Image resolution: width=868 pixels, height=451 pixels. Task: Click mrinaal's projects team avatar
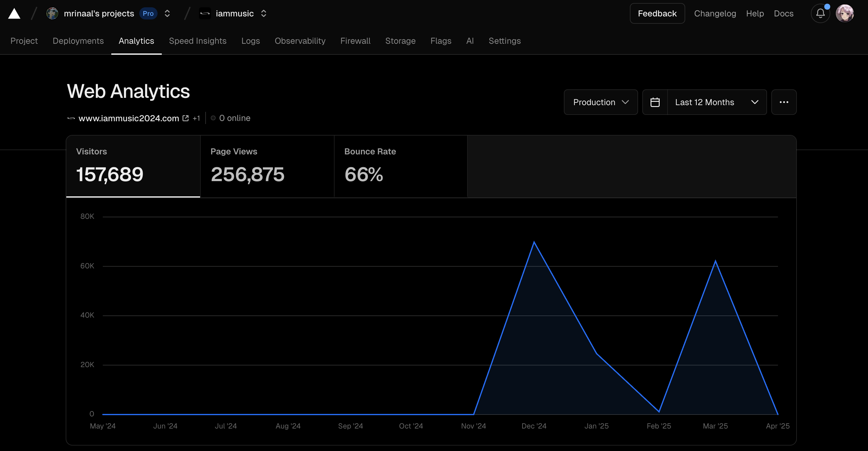click(52, 13)
